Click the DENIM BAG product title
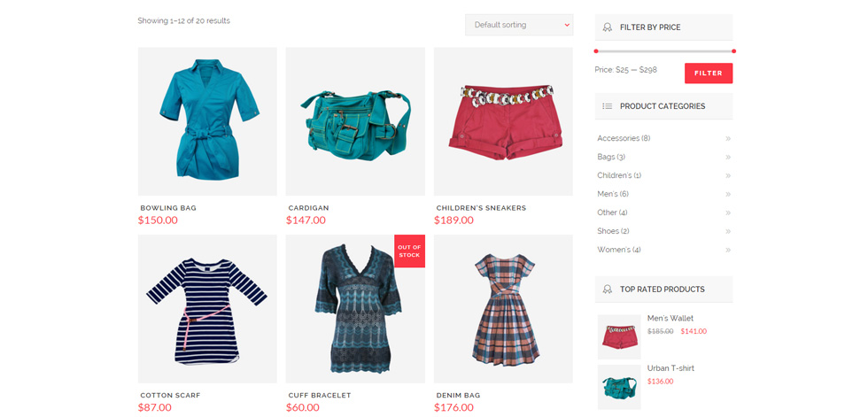Screen dimensions: 868x417 tap(459, 396)
